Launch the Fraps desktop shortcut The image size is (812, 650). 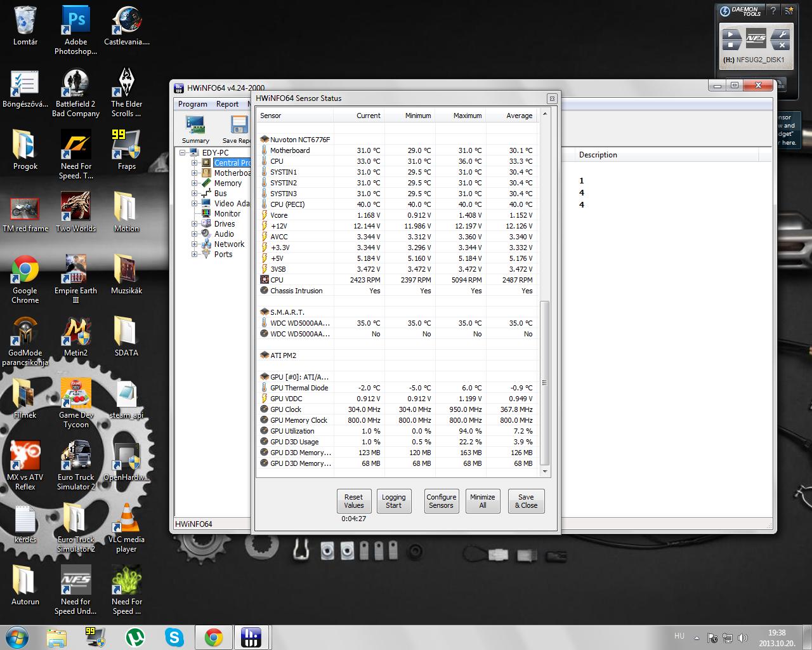point(127,150)
